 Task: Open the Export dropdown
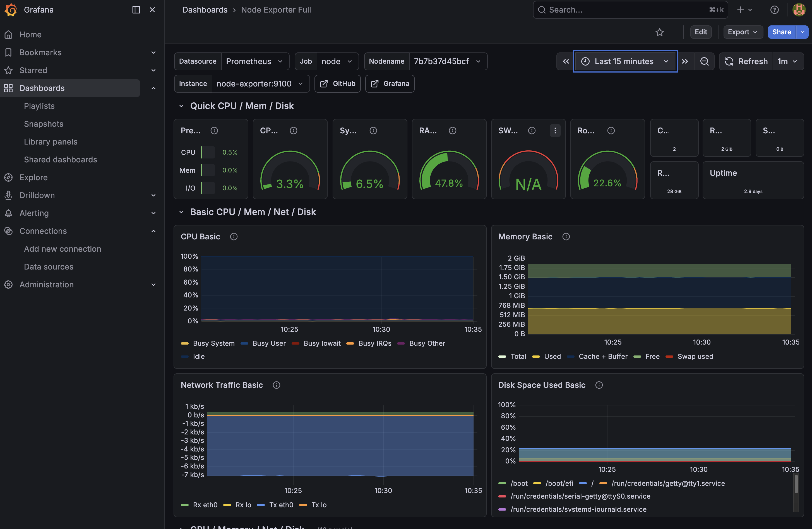pos(743,32)
